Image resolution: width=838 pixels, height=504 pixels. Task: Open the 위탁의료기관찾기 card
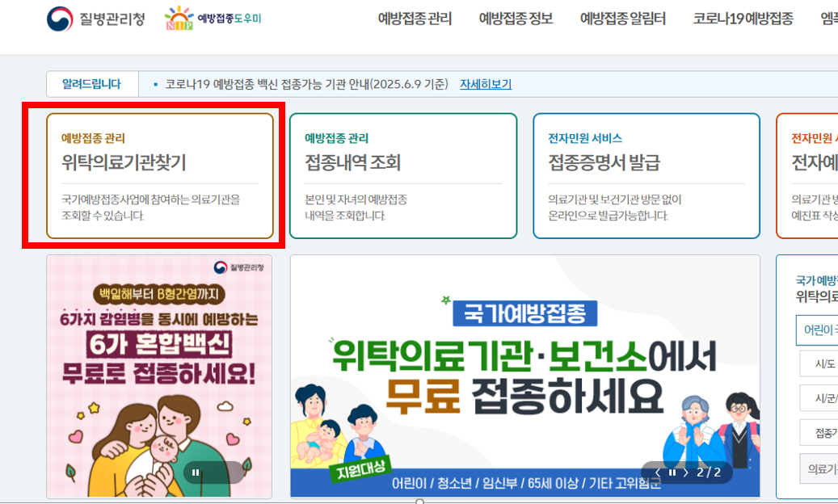click(x=160, y=175)
